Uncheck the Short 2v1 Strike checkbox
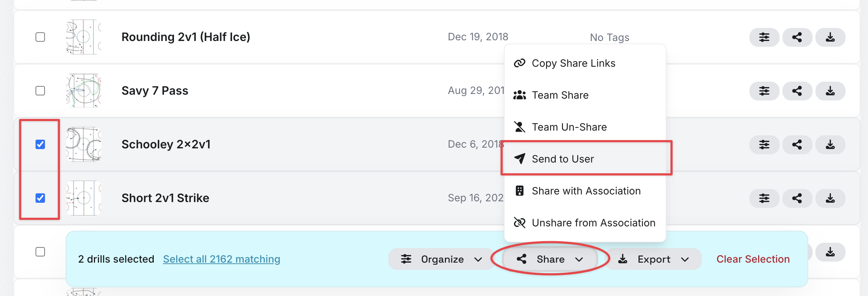868x296 pixels. pos(40,198)
